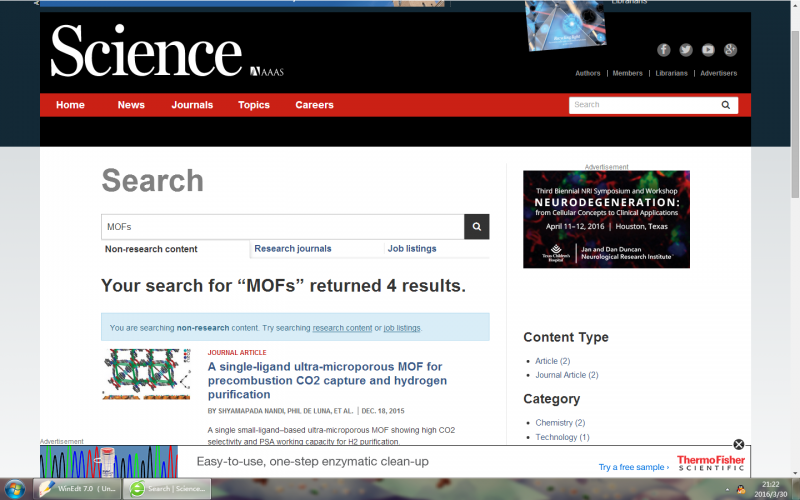The image size is (800, 500).
Task: Switch to Job listings tab
Action: pyautogui.click(x=412, y=248)
